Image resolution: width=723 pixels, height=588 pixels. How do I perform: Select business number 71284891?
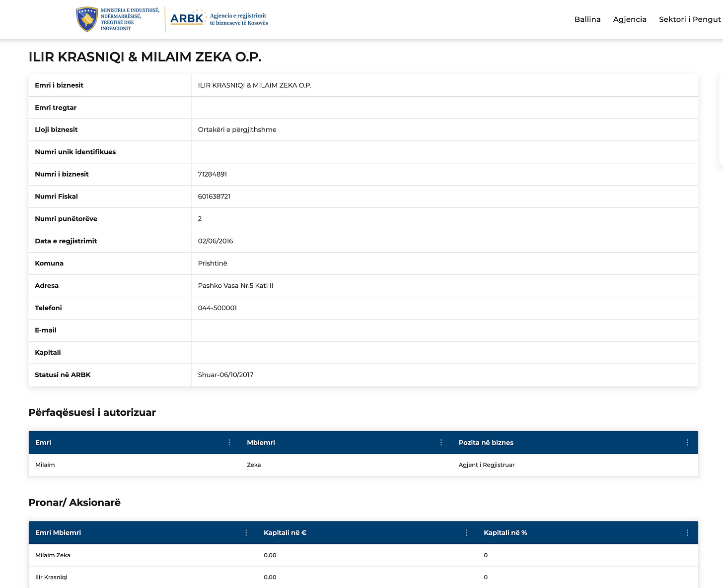[213, 174]
